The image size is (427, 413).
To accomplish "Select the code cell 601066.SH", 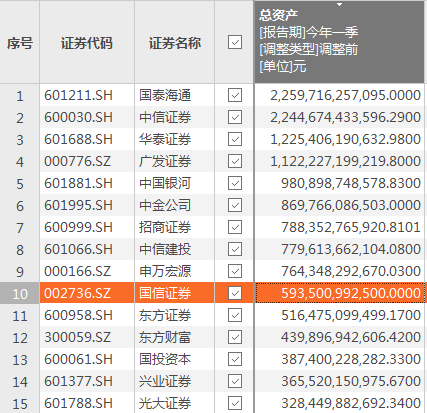I will (x=87, y=249).
